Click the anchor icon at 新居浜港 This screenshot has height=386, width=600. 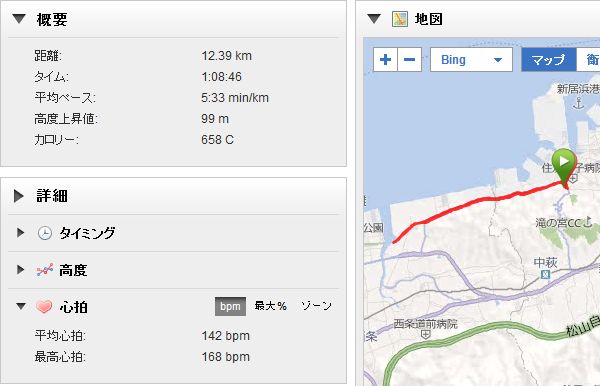pos(579,103)
